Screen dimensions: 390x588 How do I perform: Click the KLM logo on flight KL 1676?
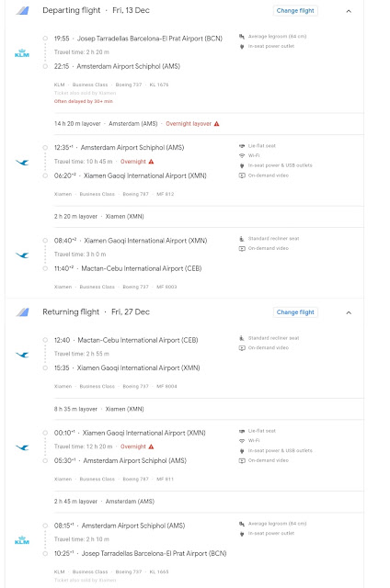22,53
